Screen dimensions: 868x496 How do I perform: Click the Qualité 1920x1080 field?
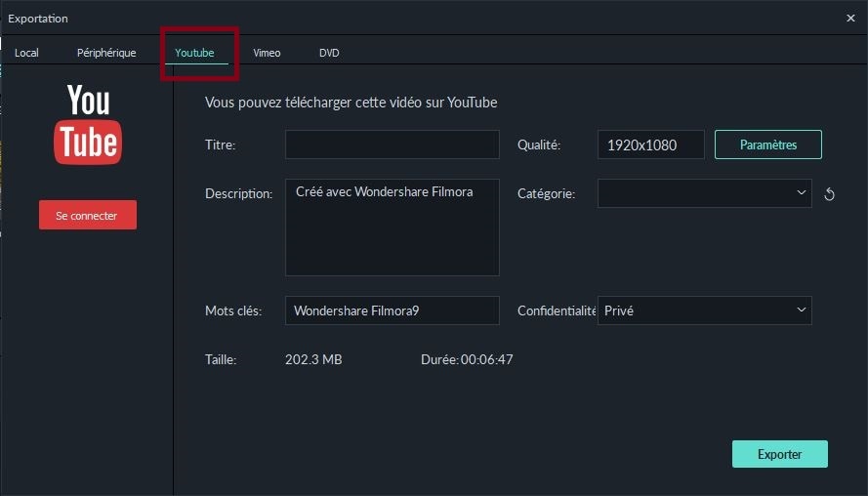coord(650,145)
